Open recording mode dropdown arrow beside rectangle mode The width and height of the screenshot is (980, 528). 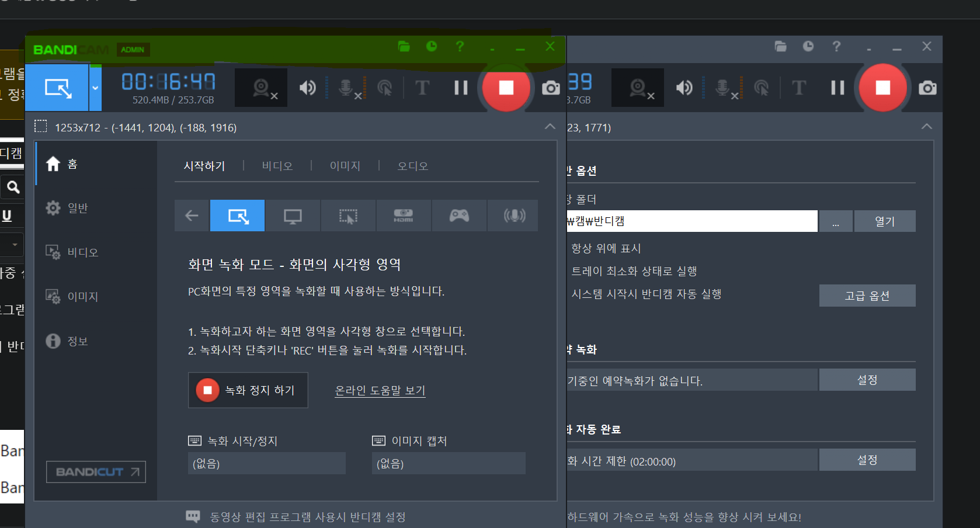[x=95, y=88]
